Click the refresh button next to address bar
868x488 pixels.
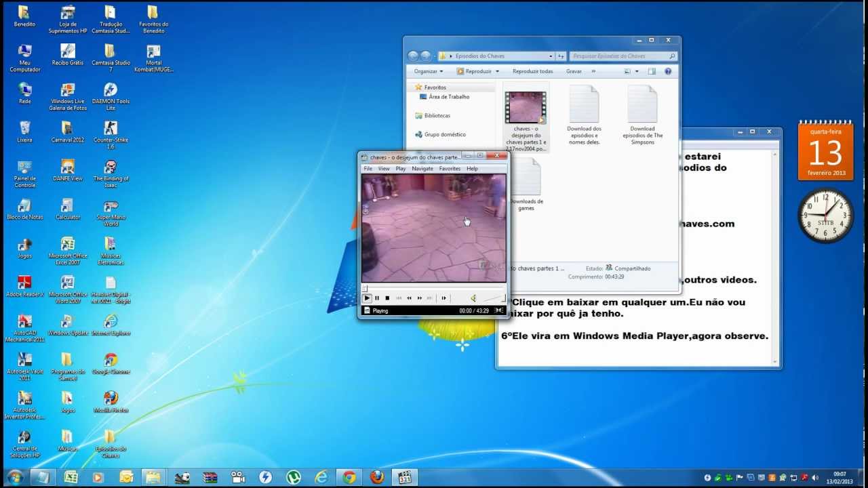[561, 56]
